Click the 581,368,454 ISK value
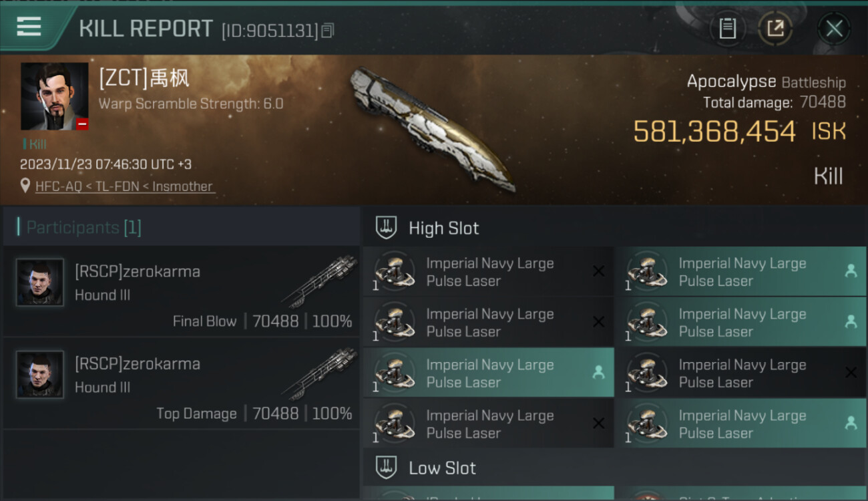Viewport: 868px width, 501px height. click(x=714, y=132)
